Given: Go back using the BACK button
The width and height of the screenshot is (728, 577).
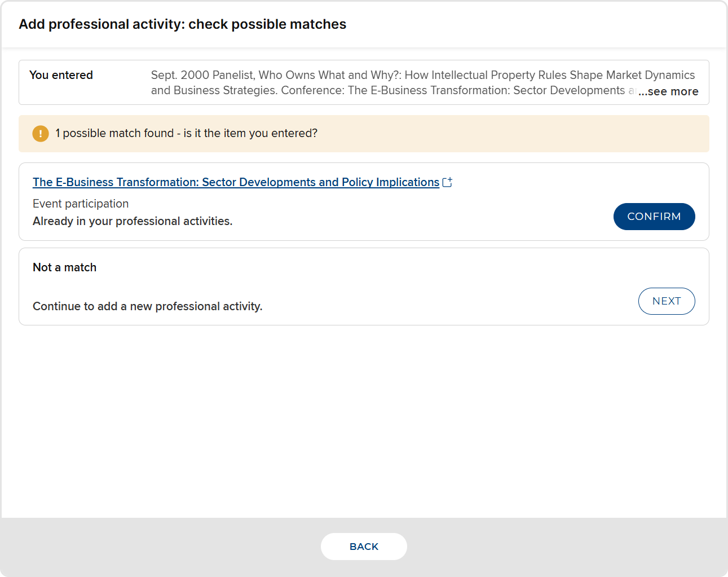Looking at the screenshot, I should pos(364,547).
